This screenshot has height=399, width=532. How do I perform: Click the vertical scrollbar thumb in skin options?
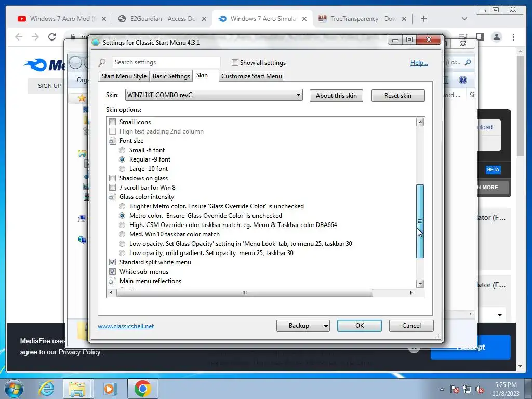(420, 221)
